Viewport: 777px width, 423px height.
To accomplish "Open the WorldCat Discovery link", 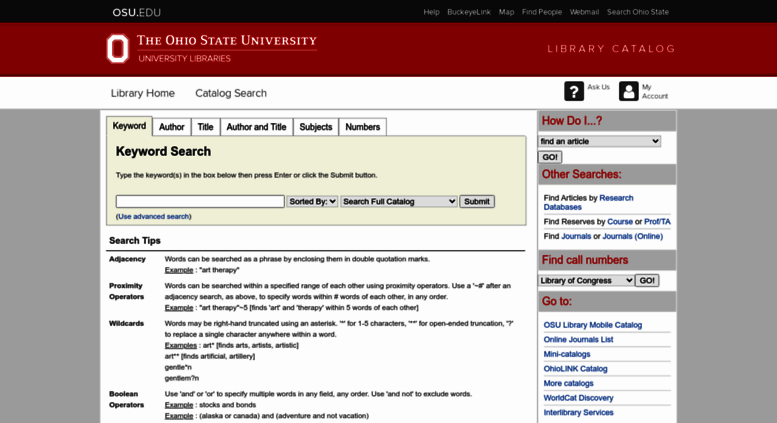I will tap(578, 398).
